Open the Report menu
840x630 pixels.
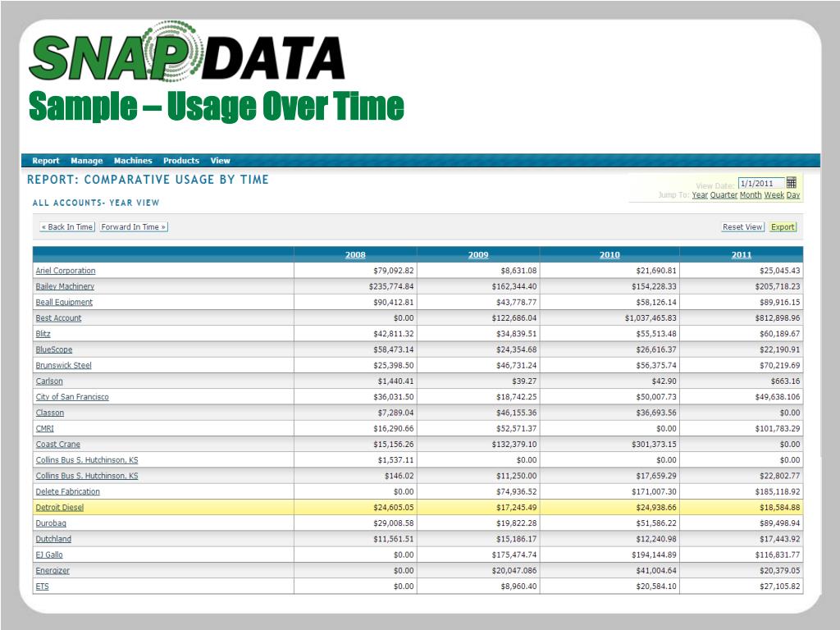[46, 161]
